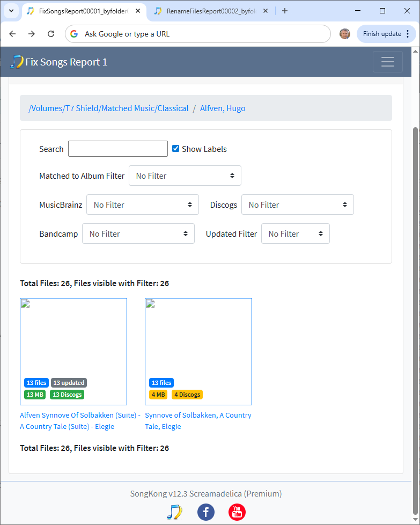Go back using the browser back arrow
The image size is (420, 525).
click(x=13, y=34)
